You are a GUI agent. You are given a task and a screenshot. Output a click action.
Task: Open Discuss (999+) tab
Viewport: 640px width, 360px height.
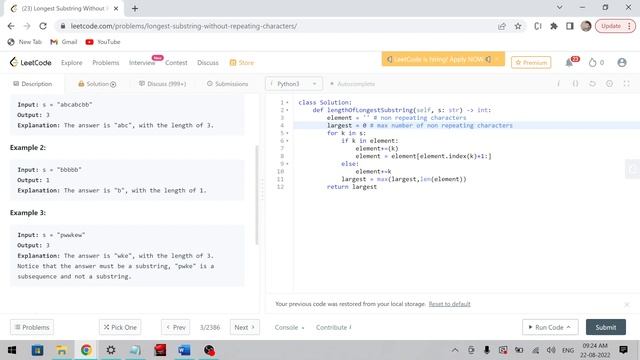(x=162, y=84)
